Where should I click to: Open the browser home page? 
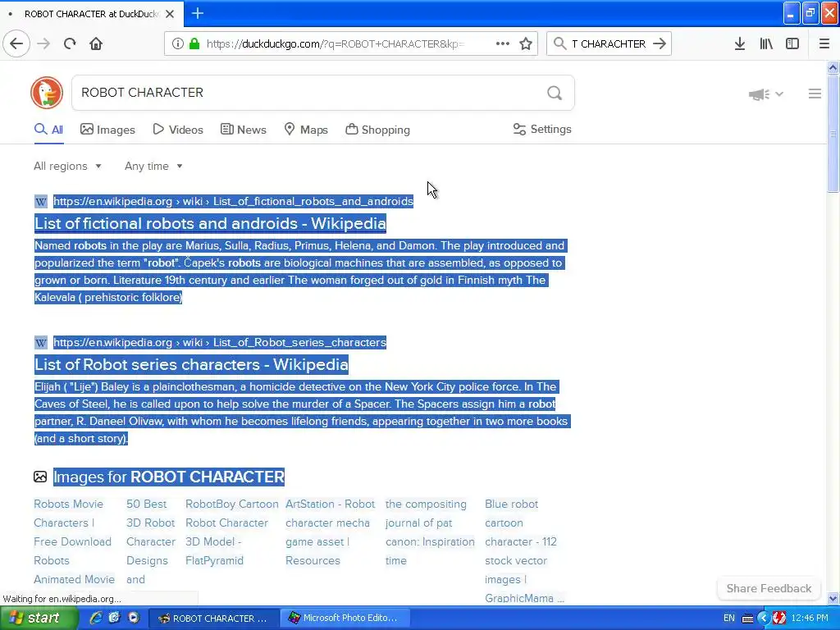point(96,43)
